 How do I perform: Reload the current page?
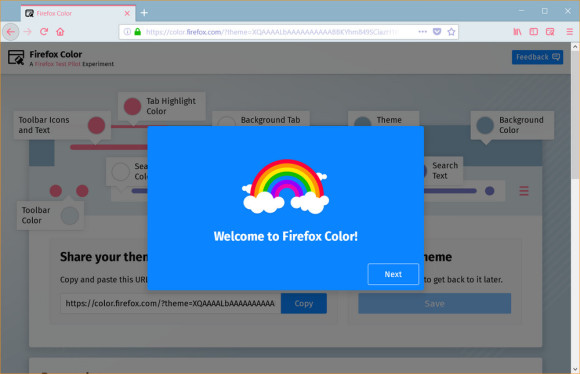tap(44, 32)
